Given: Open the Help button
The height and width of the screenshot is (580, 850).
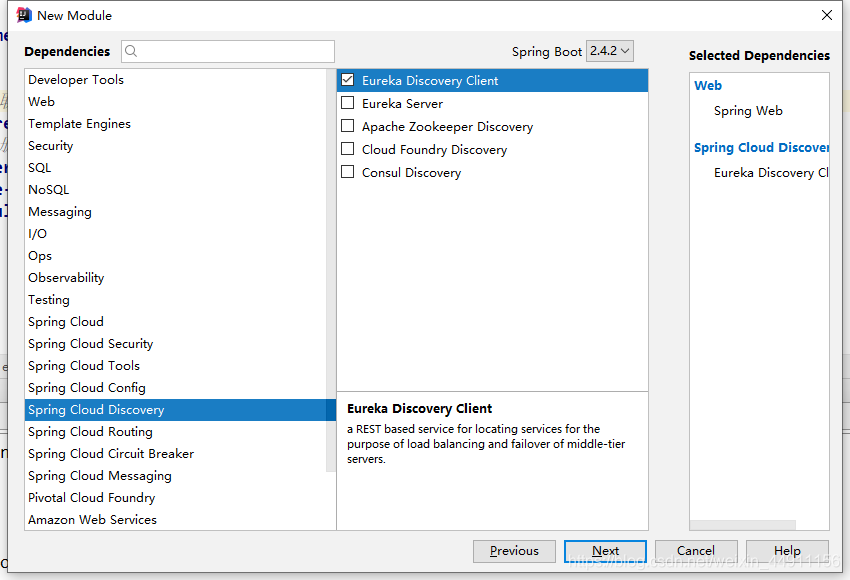Looking at the screenshot, I should point(787,551).
